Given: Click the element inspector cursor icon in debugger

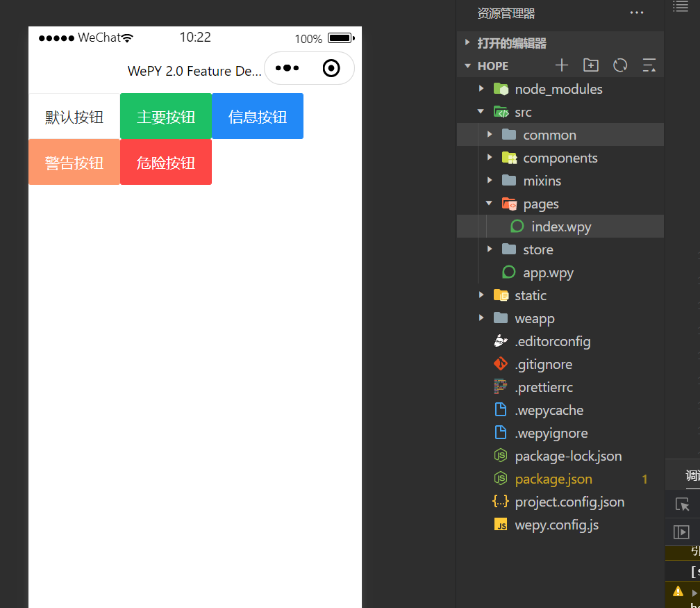Looking at the screenshot, I should [x=682, y=504].
